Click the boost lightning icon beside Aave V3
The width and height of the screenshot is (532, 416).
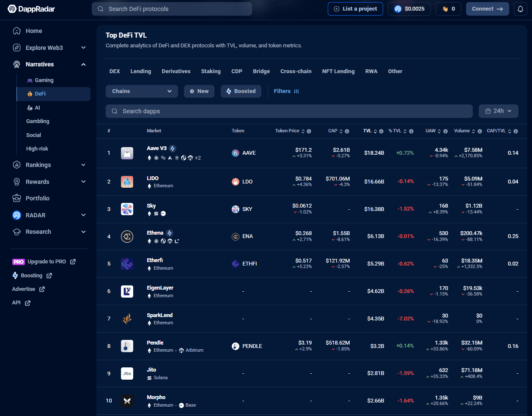[173, 148]
